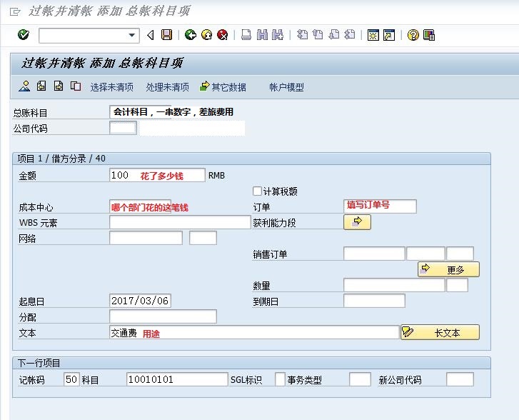The height and width of the screenshot is (420, 519).
Task: Click the 新公司代码 input field
Action: click(460, 379)
